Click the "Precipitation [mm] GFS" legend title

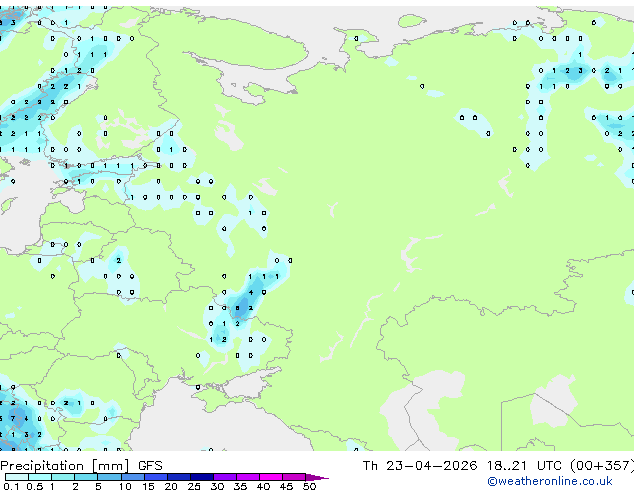click(81, 466)
